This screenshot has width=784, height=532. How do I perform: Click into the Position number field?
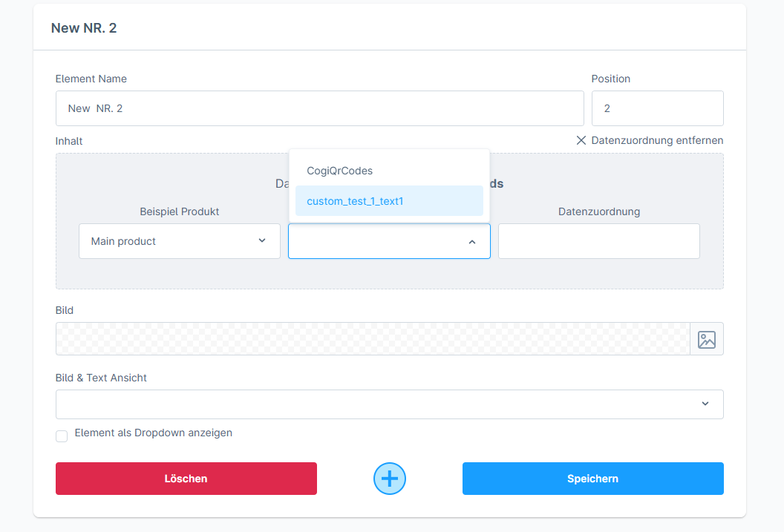pos(657,108)
